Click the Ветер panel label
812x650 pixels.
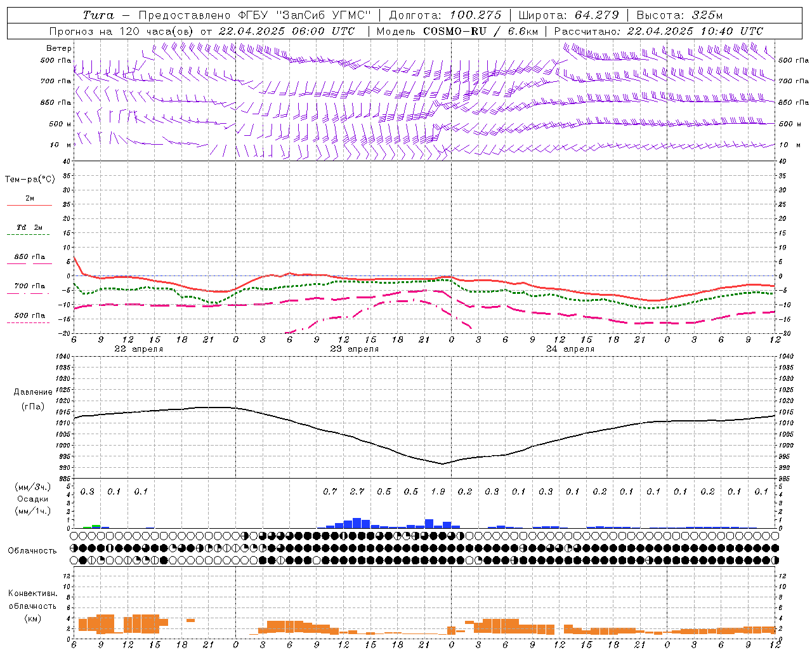click(x=59, y=48)
